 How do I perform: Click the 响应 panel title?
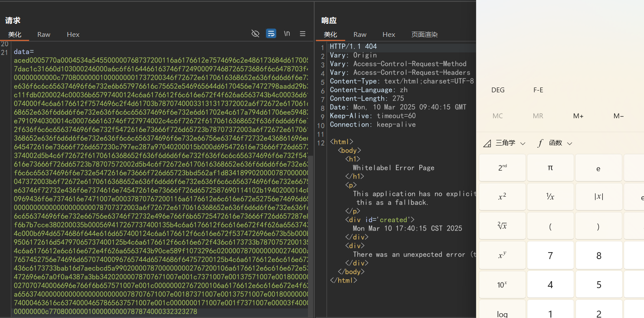(x=329, y=20)
